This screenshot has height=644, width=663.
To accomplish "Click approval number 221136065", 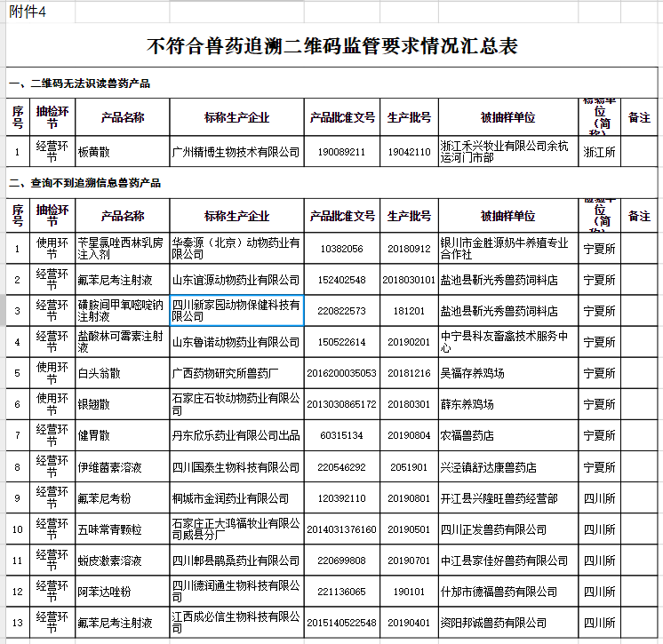I will pyautogui.click(x=341, y=592).
